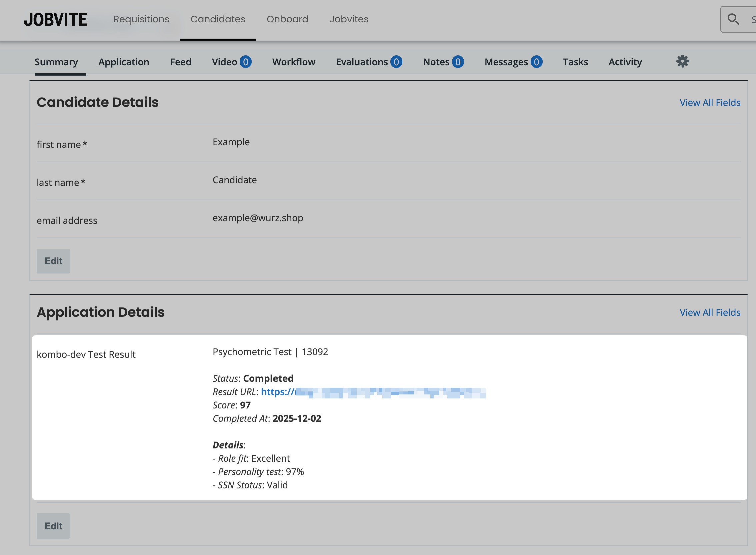The height and width of the screenshot is (555, 756).
Task: View all fields for Candidate Details
Action: (x=710, y=103)
